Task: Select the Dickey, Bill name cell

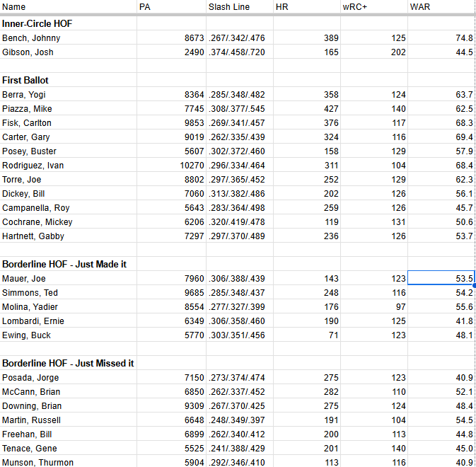Action: tap(69, 194)
